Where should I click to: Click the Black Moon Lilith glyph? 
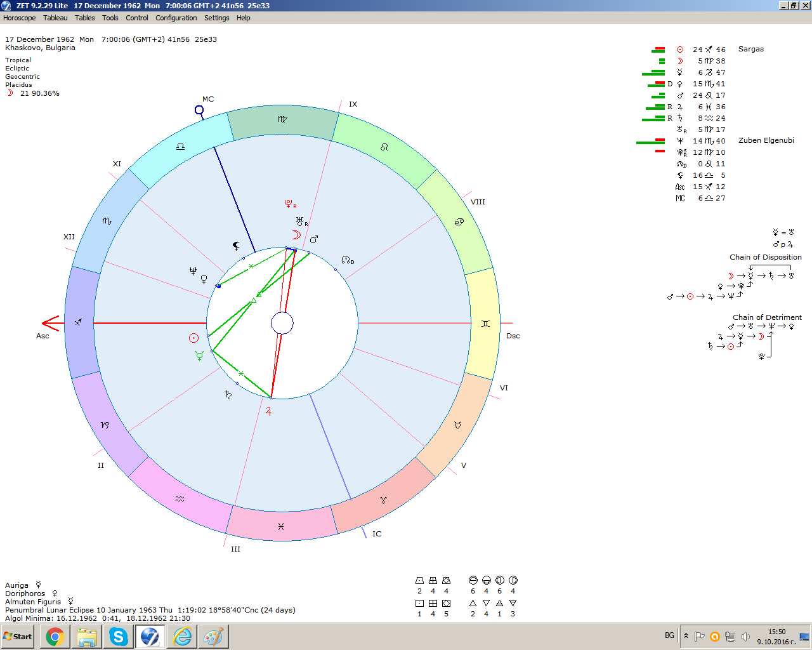(236, 246)
